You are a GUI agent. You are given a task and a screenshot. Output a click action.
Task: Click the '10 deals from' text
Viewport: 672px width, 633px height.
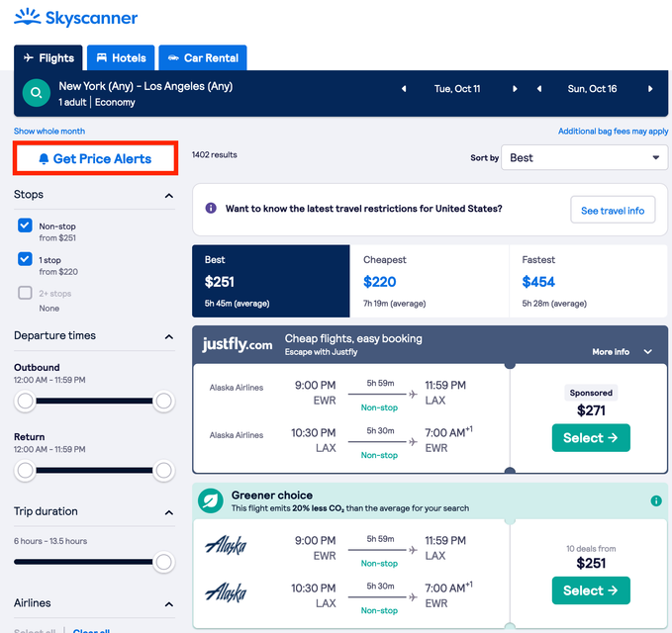[x=591, y=549]
